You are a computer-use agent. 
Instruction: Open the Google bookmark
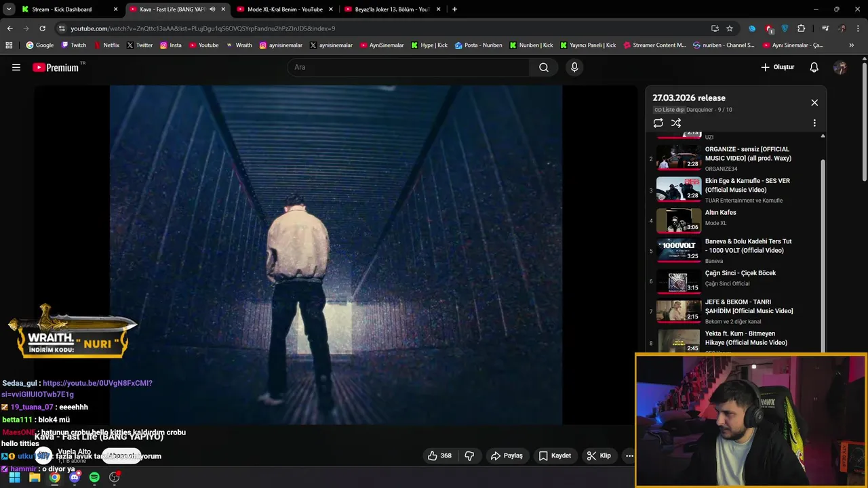(x=40, y=45)
